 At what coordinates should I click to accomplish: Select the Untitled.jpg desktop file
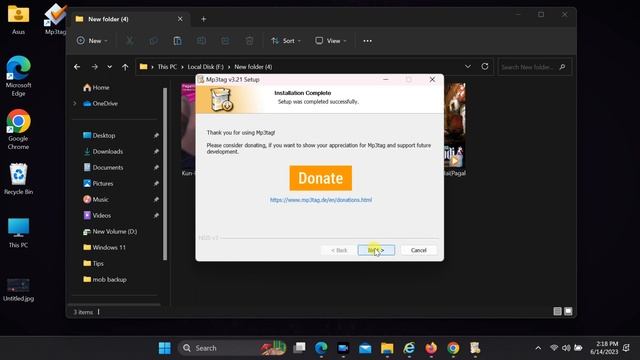pyautogui.click(x=18, y=289)
